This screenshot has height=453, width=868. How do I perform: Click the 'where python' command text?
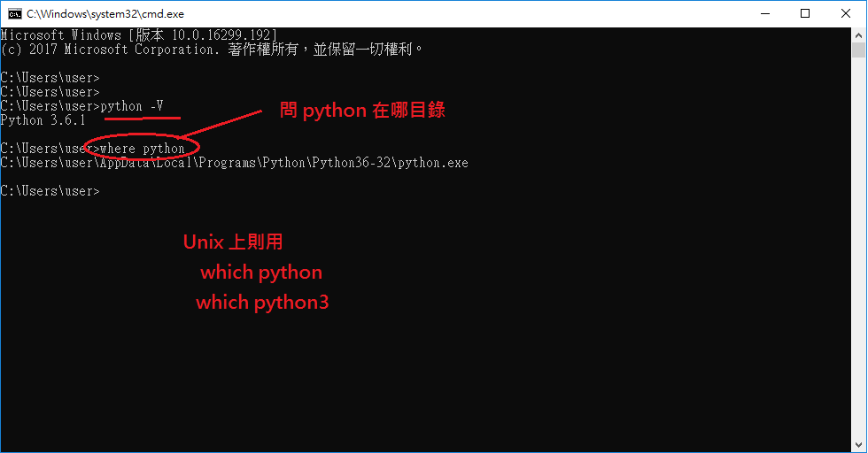[143, 149]
